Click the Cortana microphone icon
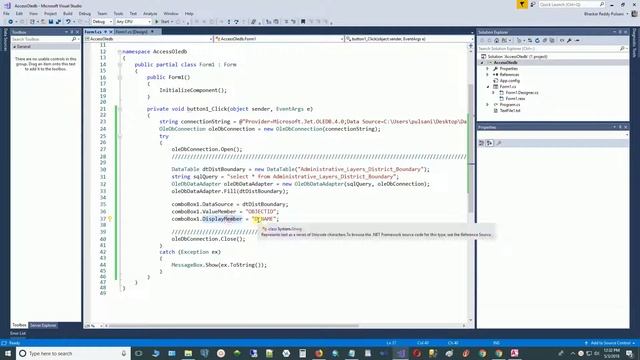 tap(124, 353)
